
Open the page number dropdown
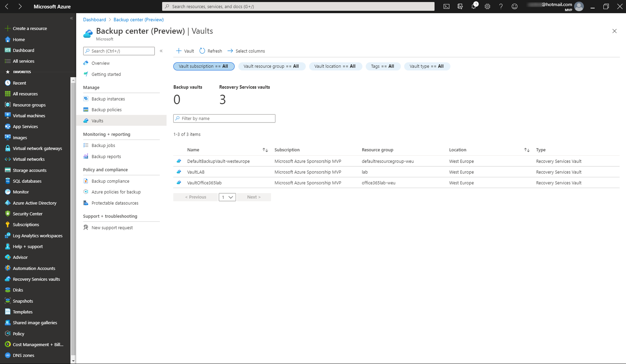pos(227,197)
